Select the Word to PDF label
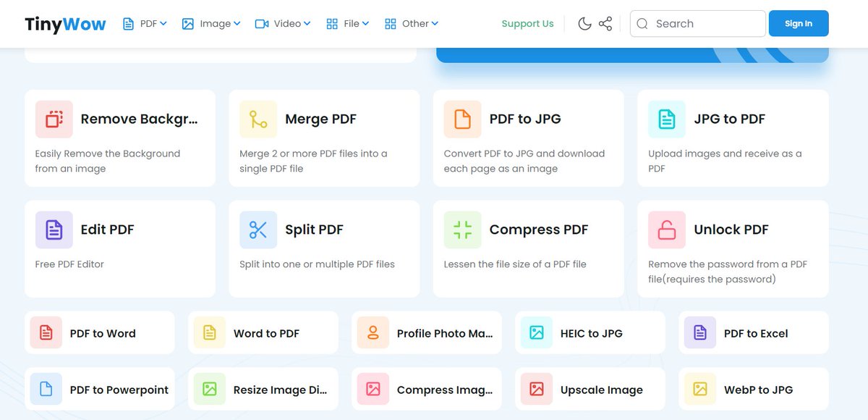The width and height of the screenshot is (868, 420). pyautogui.click(x=266, y=334)
